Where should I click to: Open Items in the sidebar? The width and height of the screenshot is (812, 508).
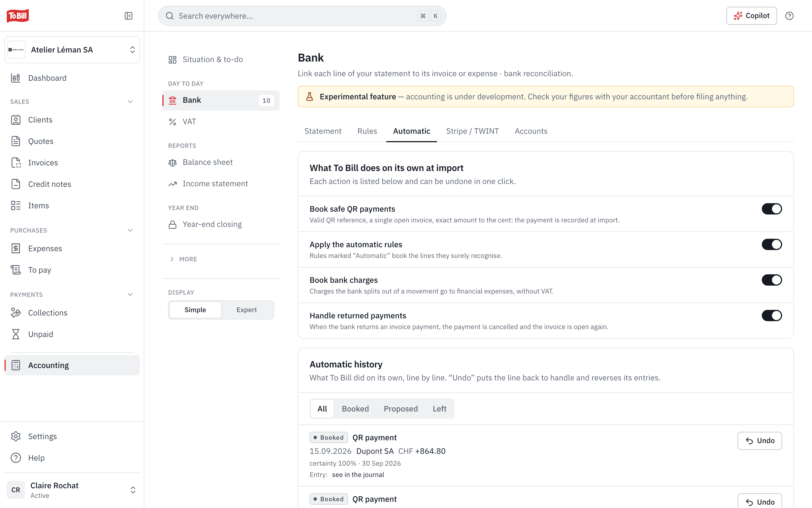click(x=72, y=206)
